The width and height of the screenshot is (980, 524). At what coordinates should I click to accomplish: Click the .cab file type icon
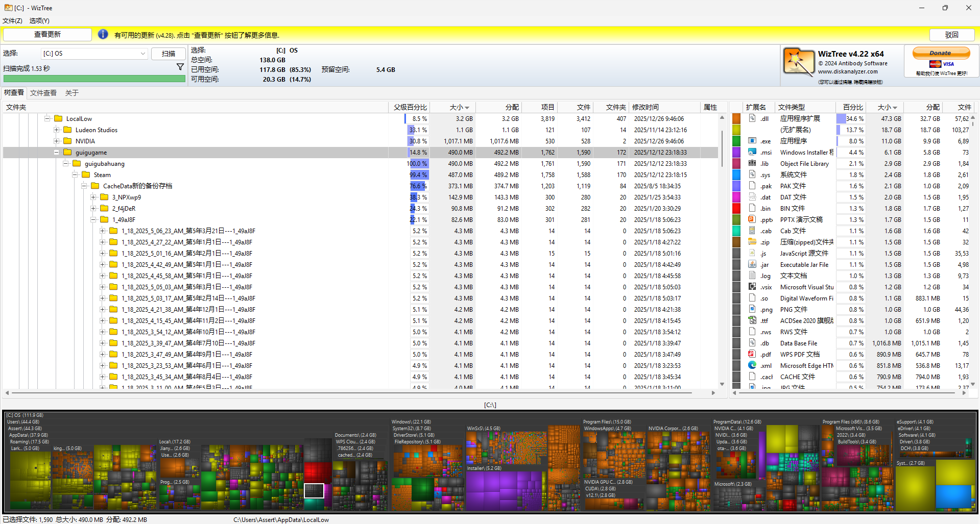[752, 231]
